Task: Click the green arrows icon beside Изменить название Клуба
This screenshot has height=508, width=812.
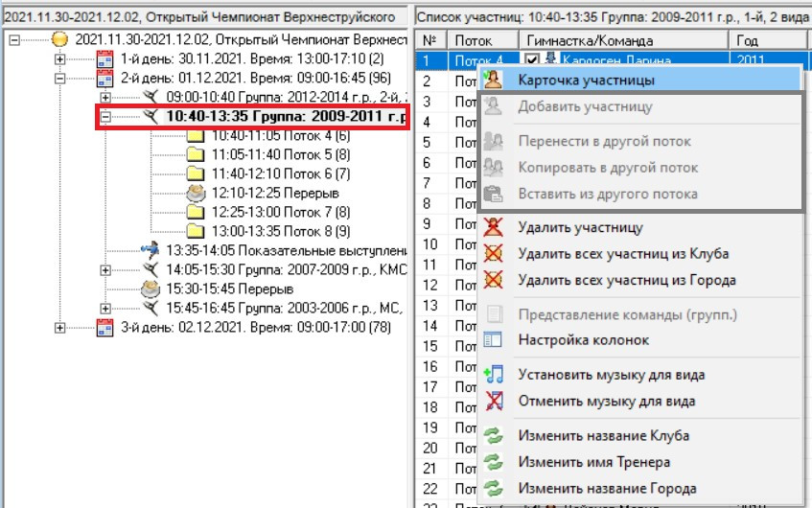Action: pos(495,436)
